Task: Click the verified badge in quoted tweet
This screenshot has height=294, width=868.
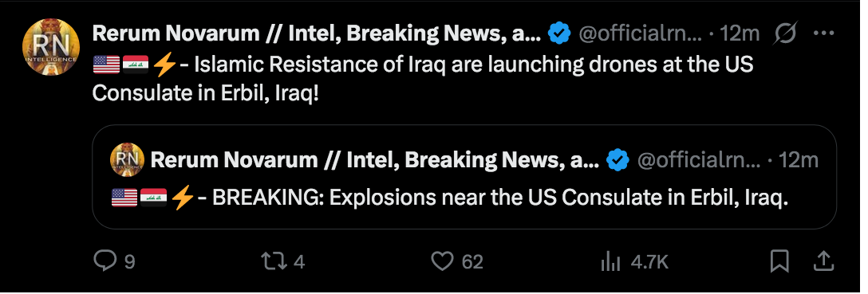Action: point(617,160)
